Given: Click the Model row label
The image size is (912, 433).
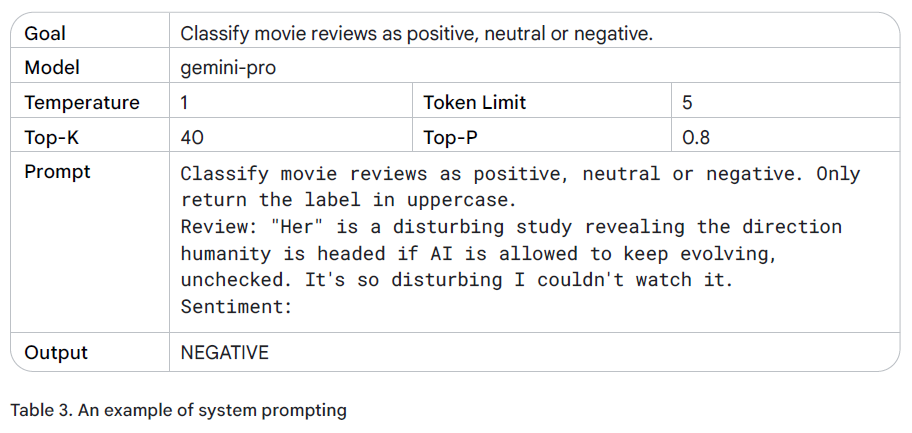Looking at the screenshot, I should [x=52, y=68].
